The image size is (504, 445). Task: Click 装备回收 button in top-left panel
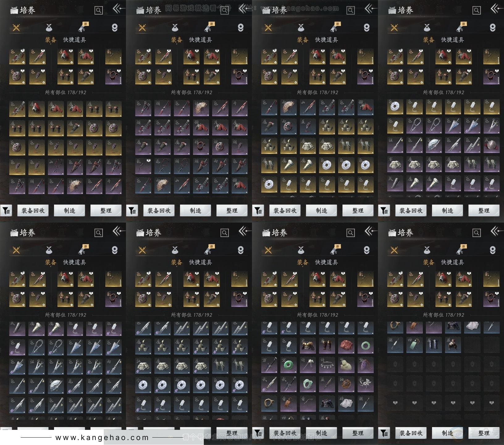[x=33, y=210]
